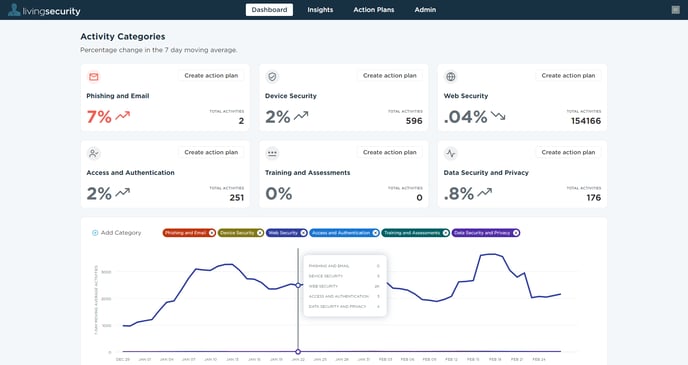Click the Access and Authentication user icon
688x365 pixels.
coord(93,153)
